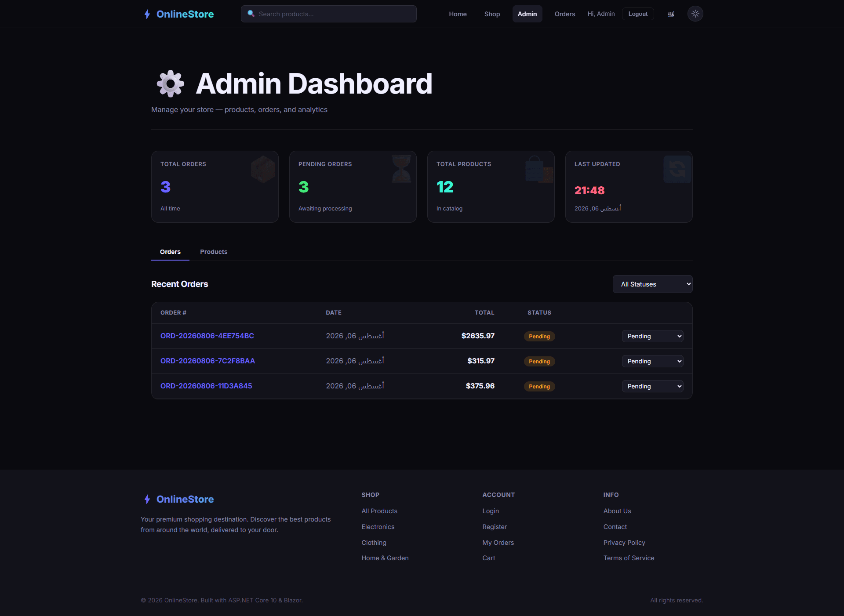This screenshot has height=616, width=844.
Task: Click the refresh icon in Last Updated card
Action: 677,169
